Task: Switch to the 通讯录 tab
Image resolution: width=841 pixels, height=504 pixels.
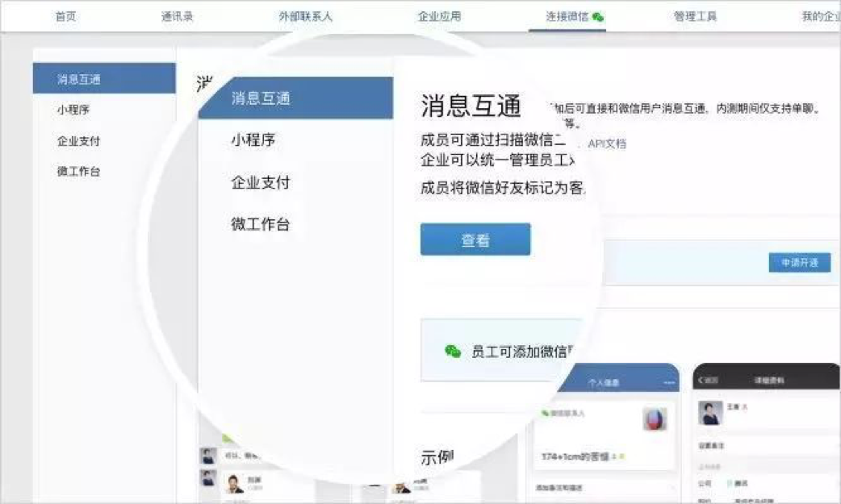Action: [x=177, y=17]
